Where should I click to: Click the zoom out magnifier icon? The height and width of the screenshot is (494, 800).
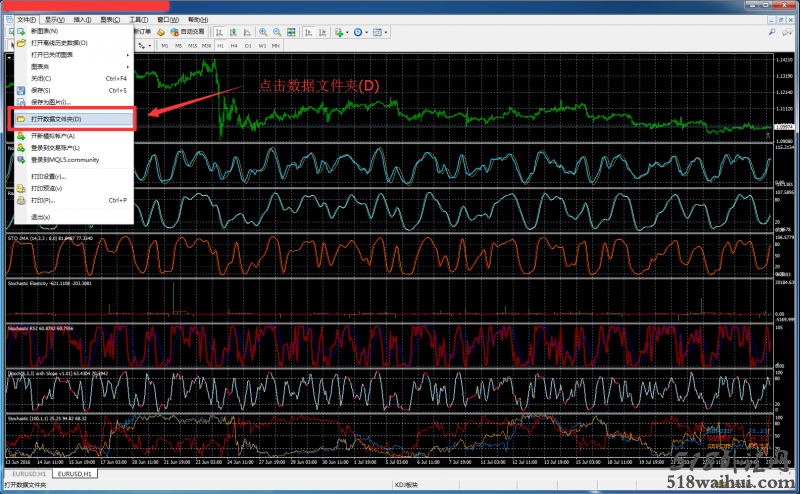pos(277,33)
